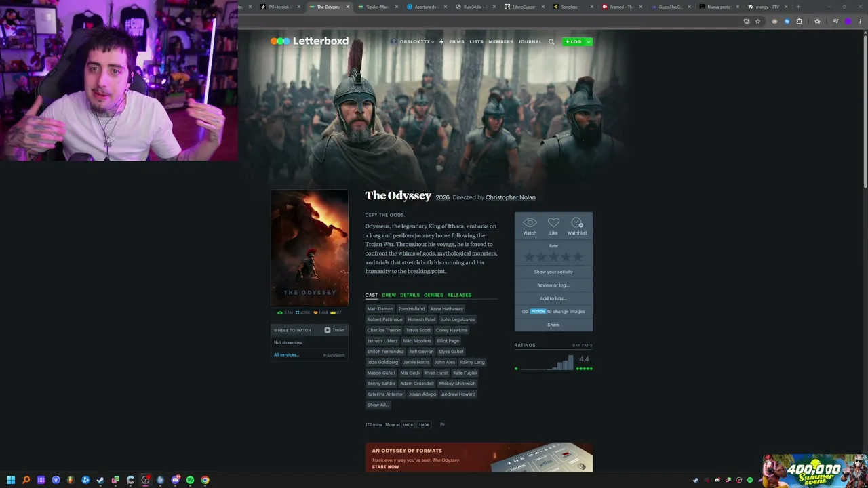Open the TMDB link
The width and height of the screenshot is (868, 488).
424,425
